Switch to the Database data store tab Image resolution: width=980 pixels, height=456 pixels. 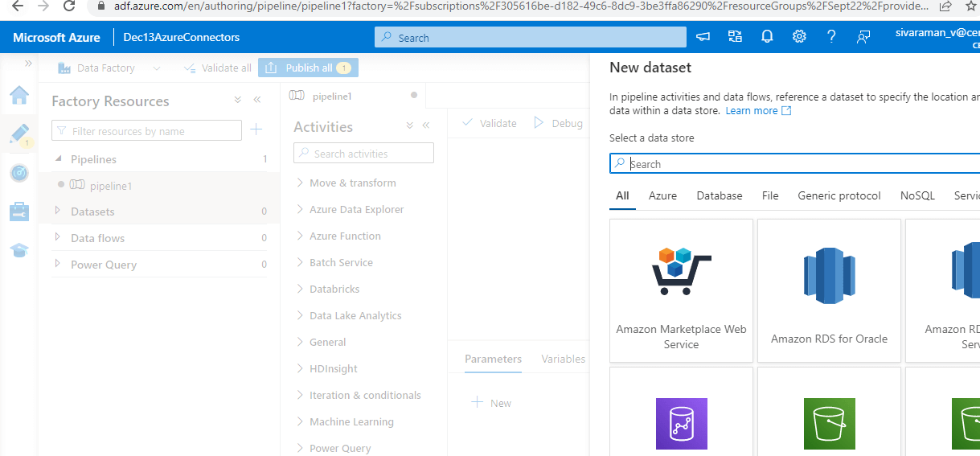pyautogui.click(x=720, y=195)
